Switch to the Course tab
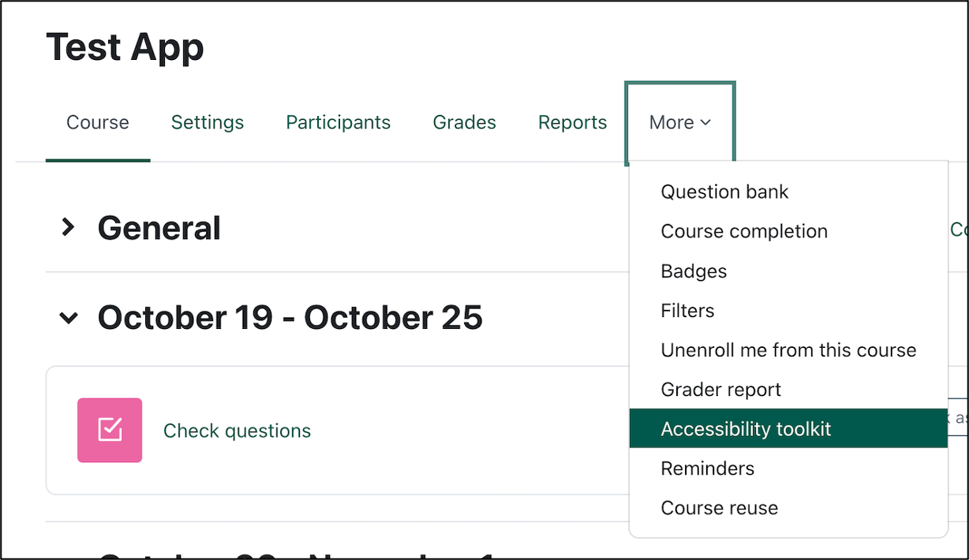Screen dimensions: 969x560 coord(97,122)
